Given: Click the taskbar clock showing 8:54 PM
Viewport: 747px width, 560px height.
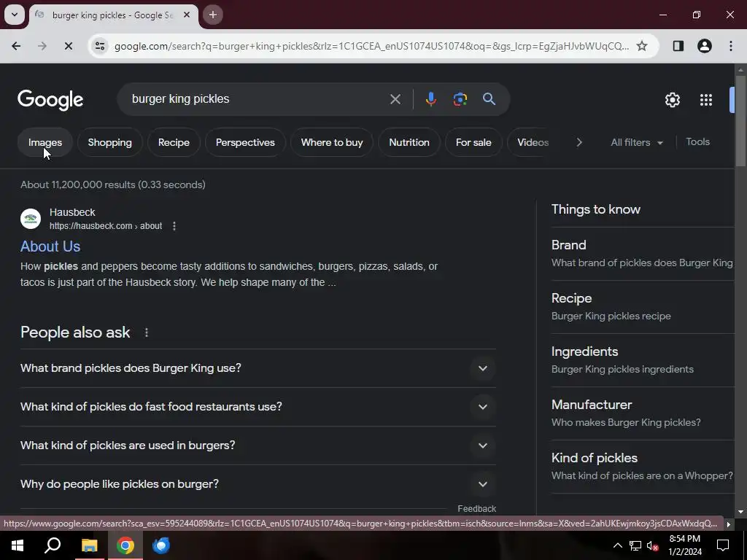Looking at the screenshot, I should click(685, 545).
